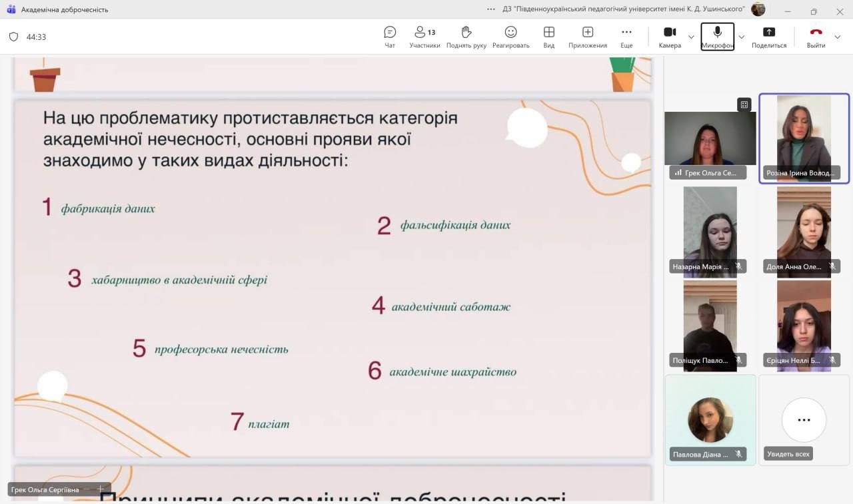Click the red Leave call button
The height and width of the screenshot is (504, 853).
pos(816,33)
